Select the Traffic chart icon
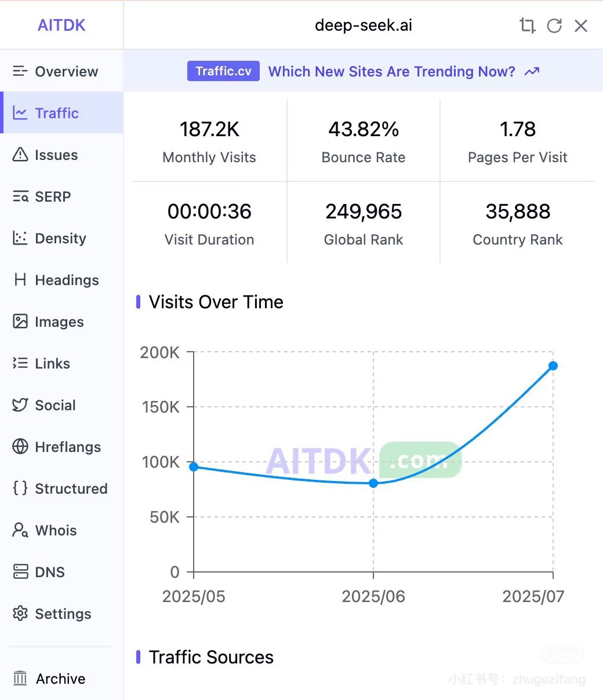Image resolution: width=603 pixels, height=700 pixels. (x=20, y=113)
